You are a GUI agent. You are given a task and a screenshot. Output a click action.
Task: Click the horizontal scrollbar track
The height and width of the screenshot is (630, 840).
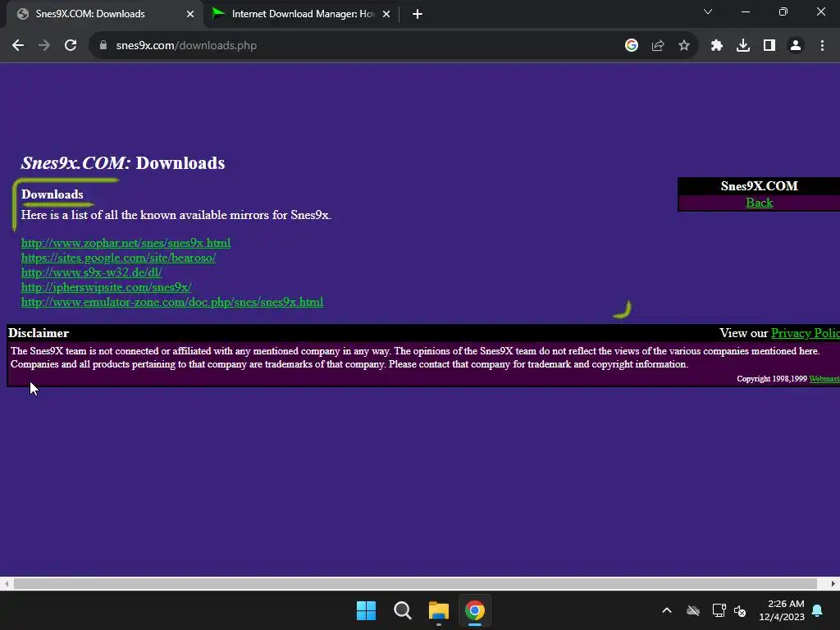point(415,583)
